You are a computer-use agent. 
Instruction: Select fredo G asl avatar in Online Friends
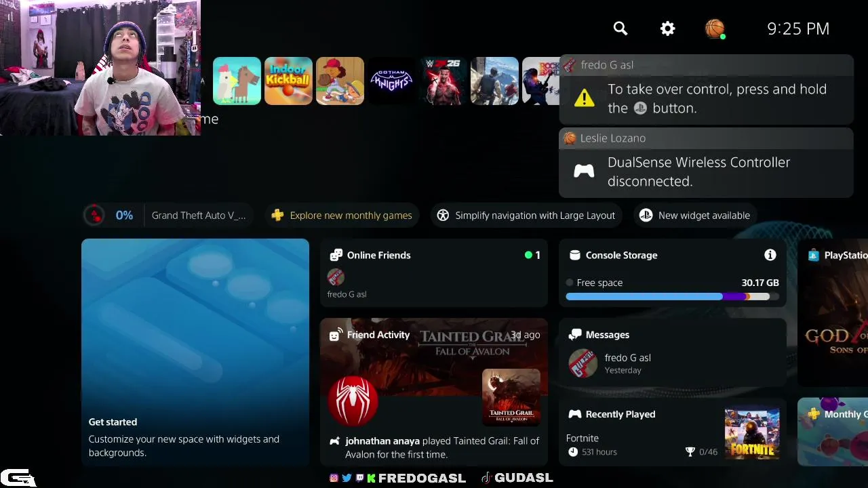pyautogui.click(x=336, y=277)
